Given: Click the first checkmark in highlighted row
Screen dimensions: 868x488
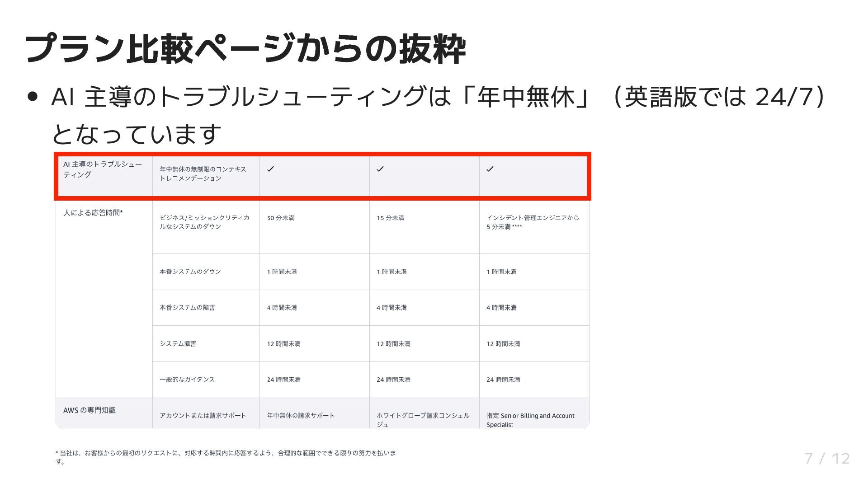Looking at the screenshot, I should 270,169.
